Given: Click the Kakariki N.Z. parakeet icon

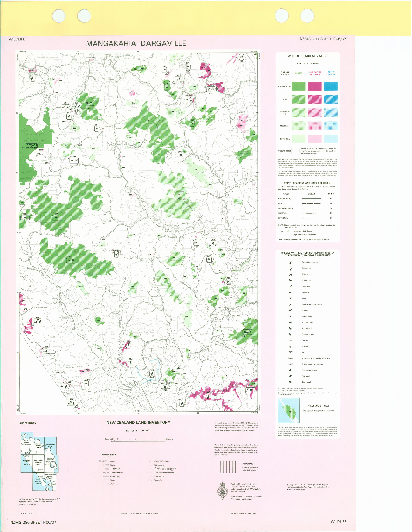Looking at the screenshot, I should pos(290,305).
